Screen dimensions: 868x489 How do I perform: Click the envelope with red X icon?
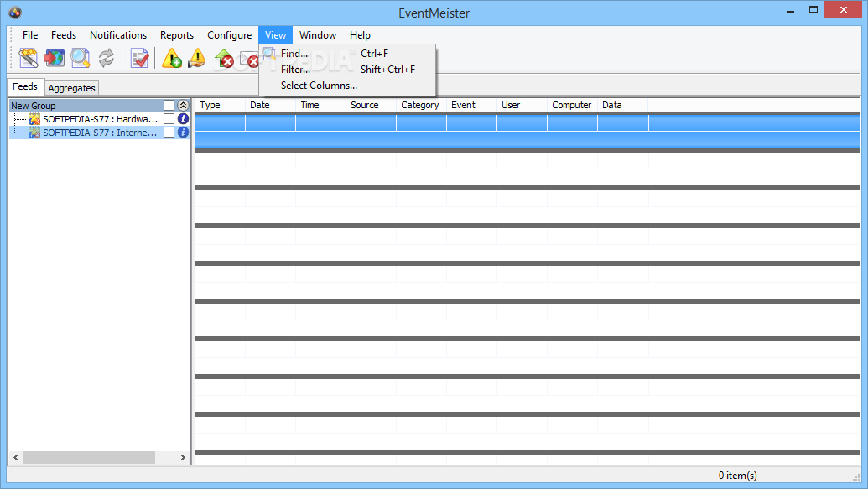(249, 58)
